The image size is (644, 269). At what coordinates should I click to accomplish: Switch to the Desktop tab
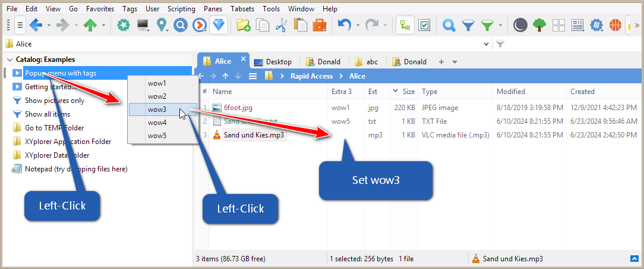click(x=273, y=62)
